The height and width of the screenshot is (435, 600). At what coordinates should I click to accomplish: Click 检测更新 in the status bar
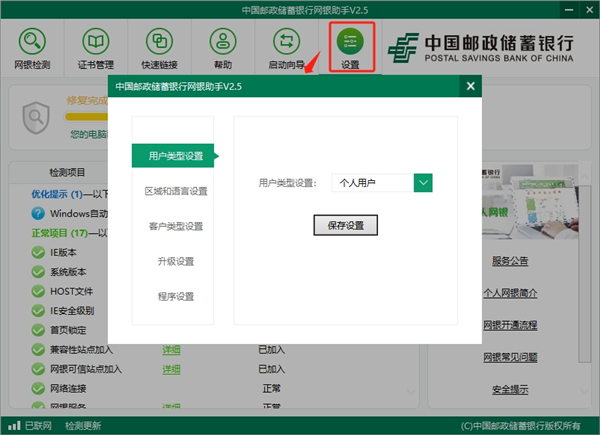(x=83, y=425)
